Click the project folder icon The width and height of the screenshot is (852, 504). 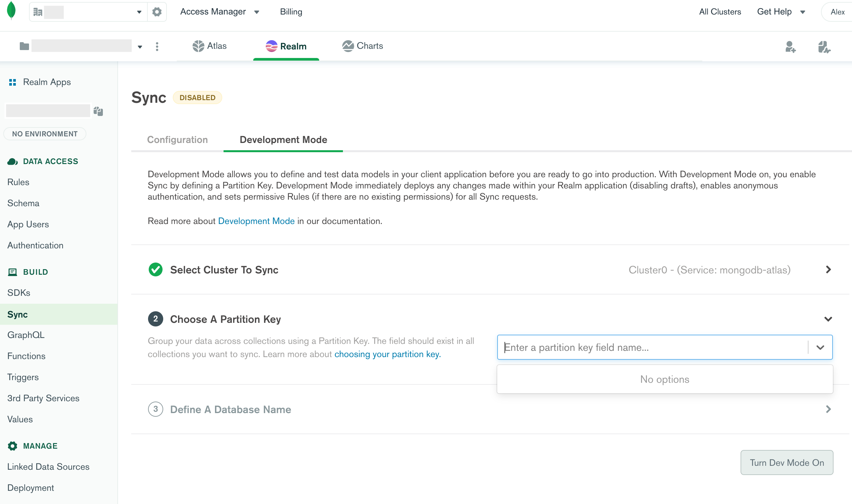[x=24, y=46]
